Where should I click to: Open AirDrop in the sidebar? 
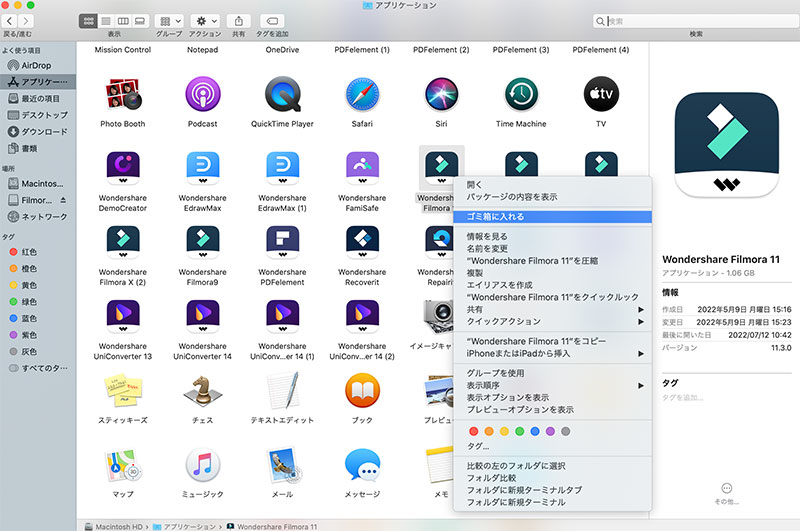tap(38, 65)
